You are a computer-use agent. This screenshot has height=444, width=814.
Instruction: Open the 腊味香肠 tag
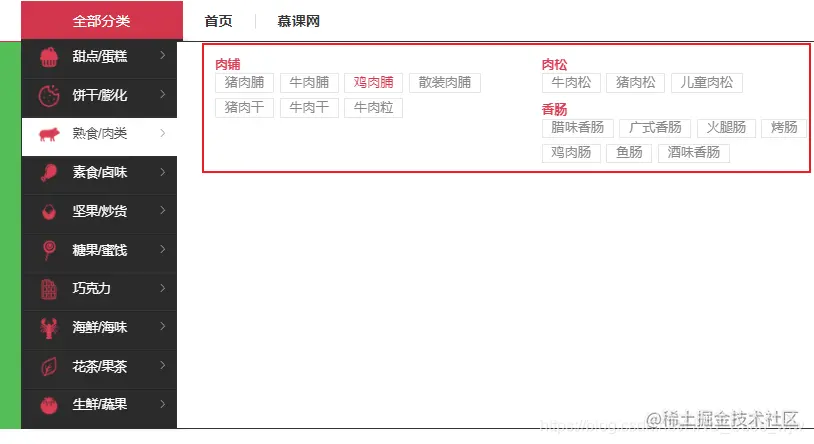tap(578, 128)
